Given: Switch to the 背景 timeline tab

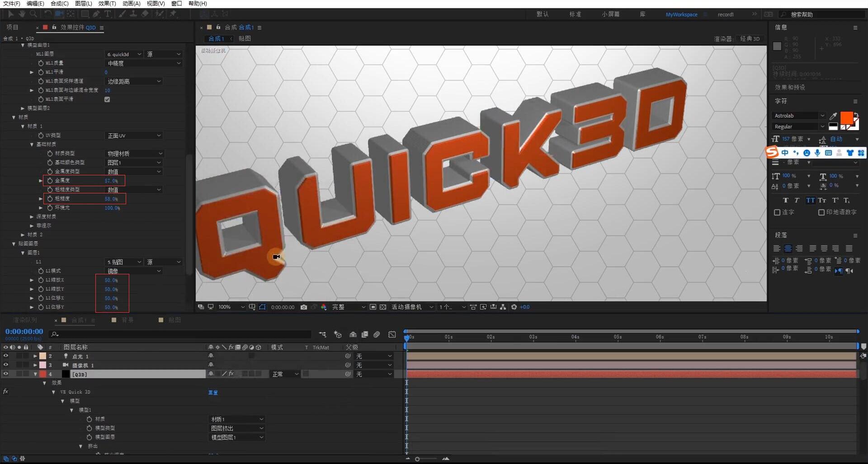Looking at the screenshot, I should (127, 320).
